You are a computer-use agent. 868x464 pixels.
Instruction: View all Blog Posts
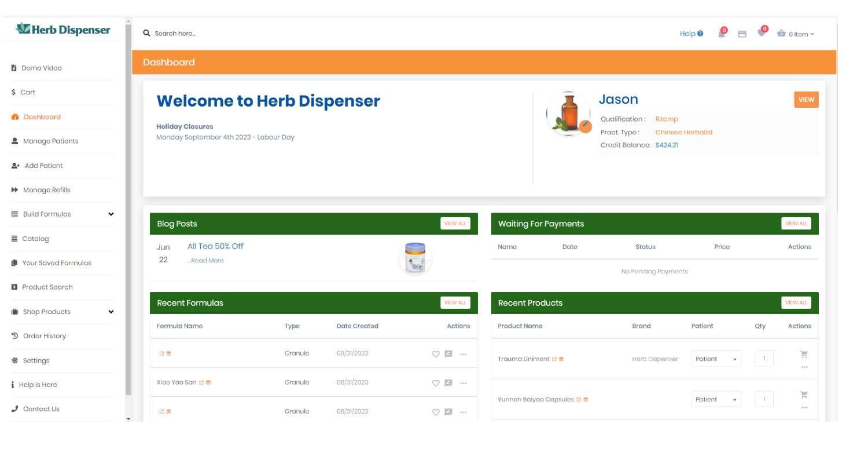coord(455,224)
